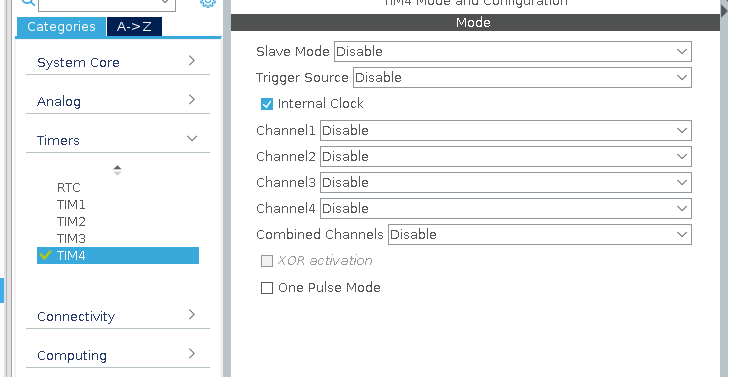Click the collapse arrow at the Mode bar's right end
This screenshot has height=377, width=732.
(724, 12)
